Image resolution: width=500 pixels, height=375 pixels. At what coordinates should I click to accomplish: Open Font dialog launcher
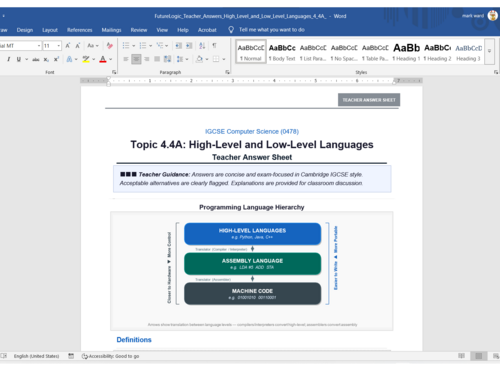114,72
